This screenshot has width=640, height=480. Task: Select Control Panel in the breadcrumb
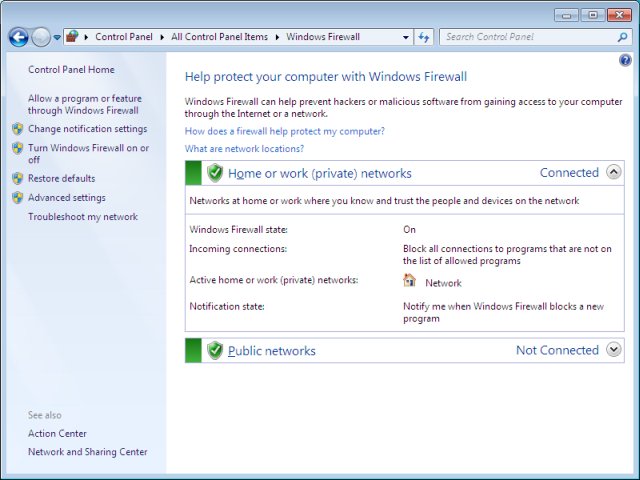click(x=124, y=37)
